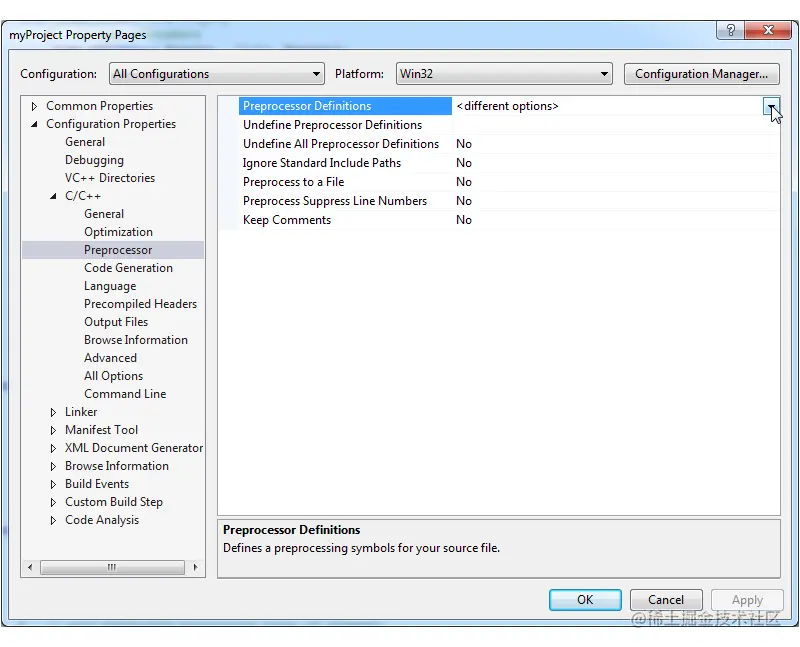The width and height of the screenshot is (800, 647).
Task: Expand the Custom Build Step node
Action: tap(53, 502)
